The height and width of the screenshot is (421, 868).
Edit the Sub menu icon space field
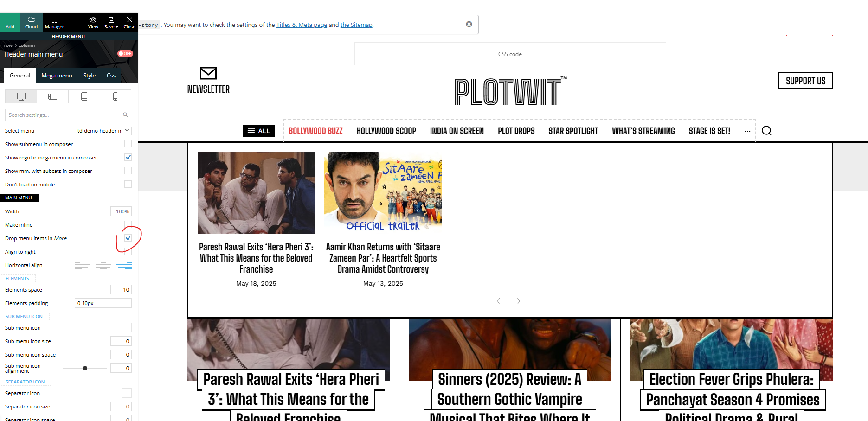[121, 355]
